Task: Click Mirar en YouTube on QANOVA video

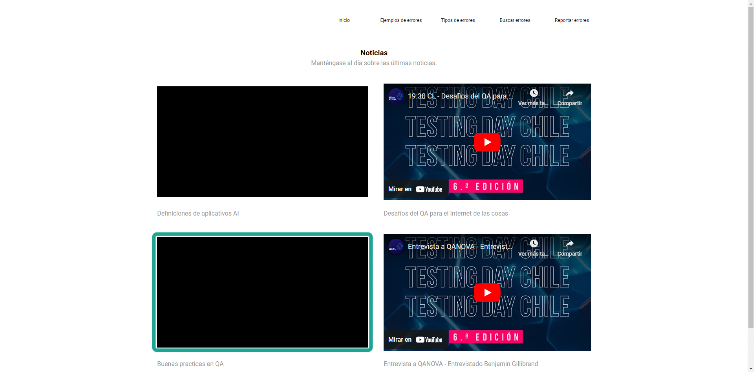Action: tap(415, 339)
